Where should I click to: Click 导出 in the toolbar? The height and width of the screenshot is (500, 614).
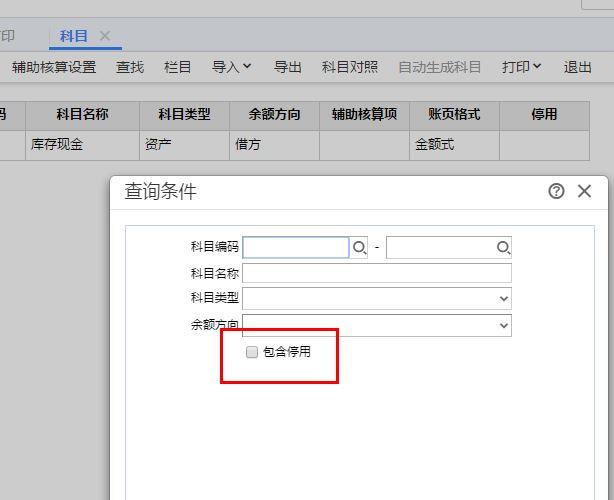[288, 67]
